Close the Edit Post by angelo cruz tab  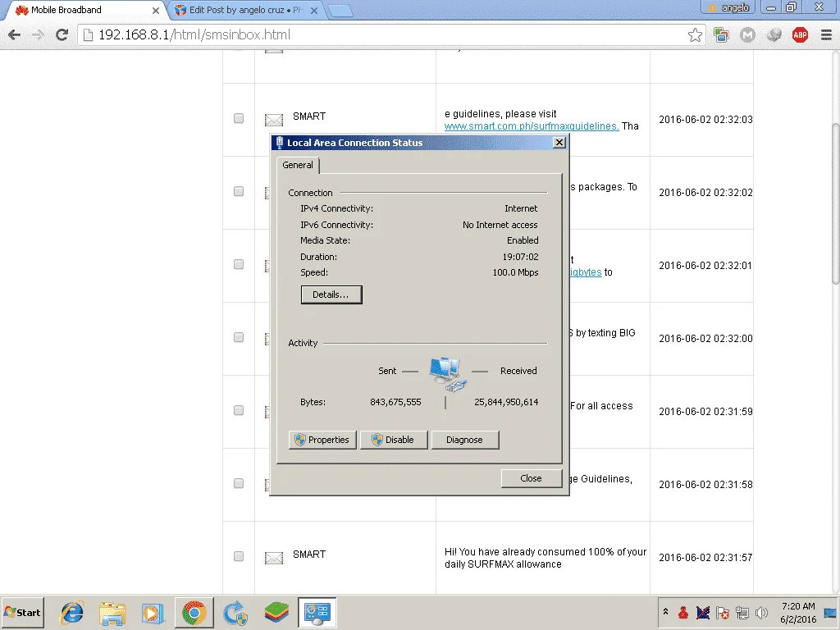click(x=314, y=10)
